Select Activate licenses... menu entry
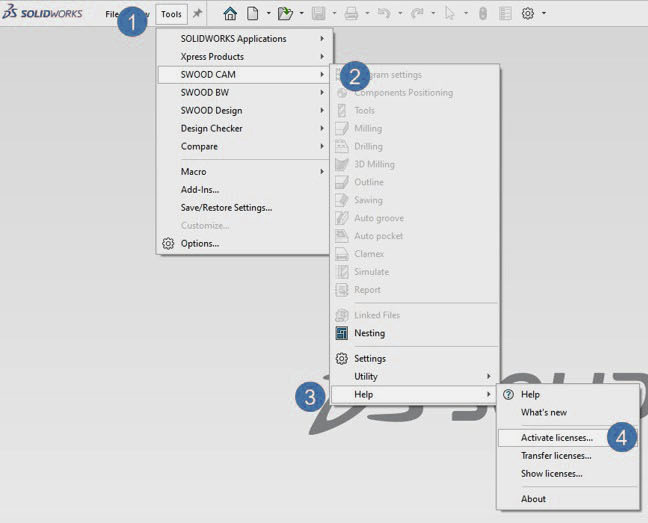 tap(556, 437)
